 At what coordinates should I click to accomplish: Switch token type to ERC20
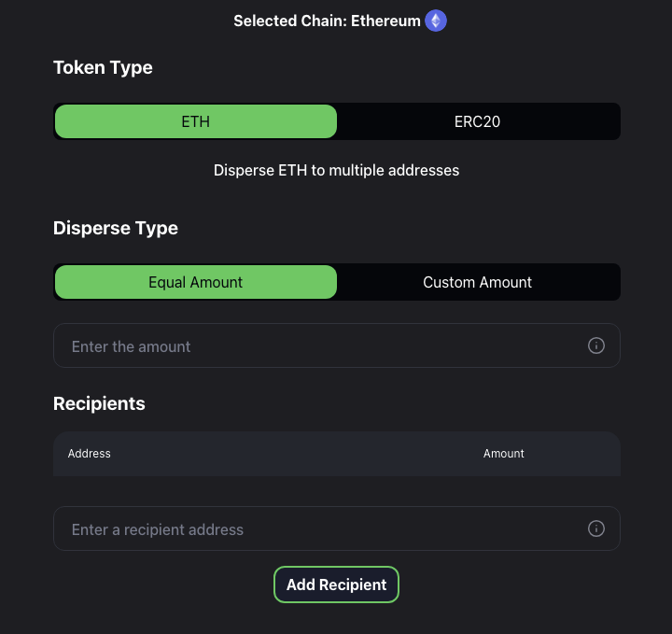point(478,121)
